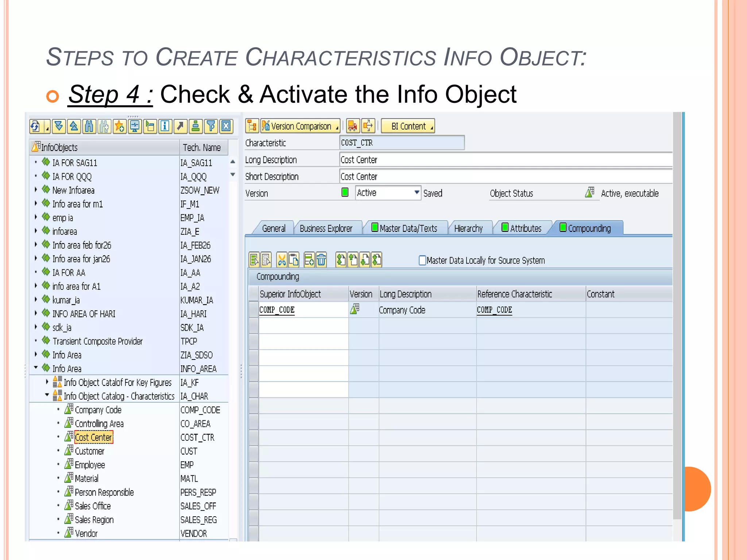This screenshot has width=747, height=560.
Task: Click the Find binoculars icon
Action: click(x=89, y=127)
